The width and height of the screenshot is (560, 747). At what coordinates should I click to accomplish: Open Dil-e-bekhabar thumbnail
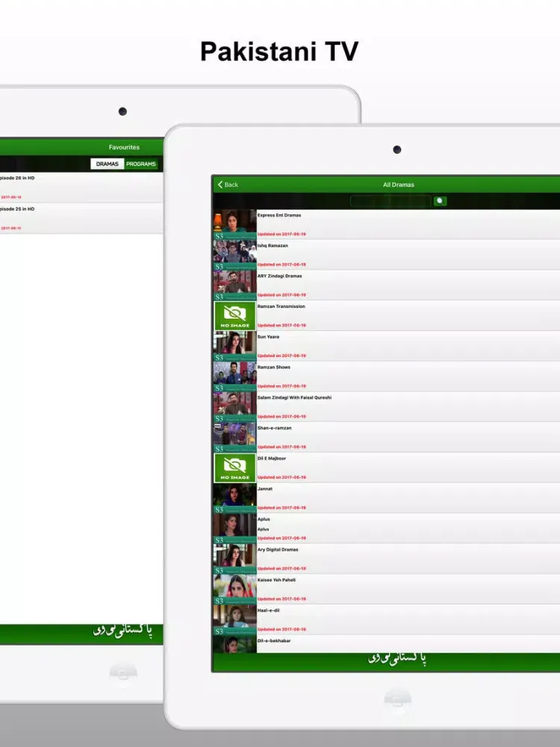234,644
